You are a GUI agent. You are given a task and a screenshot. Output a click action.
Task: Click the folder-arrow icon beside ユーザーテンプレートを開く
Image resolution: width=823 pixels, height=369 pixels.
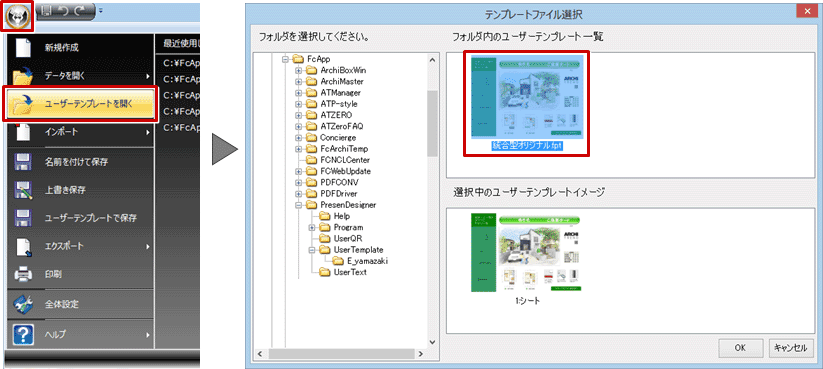(24, 104)
